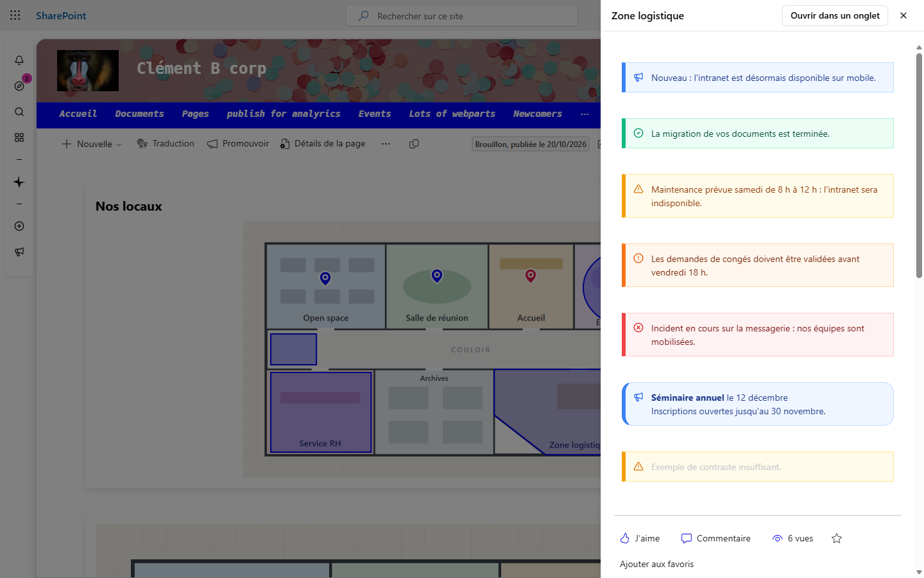Click Ouvrir dans un onglet button
924x578 pixels.
click(x=835, y=15)
